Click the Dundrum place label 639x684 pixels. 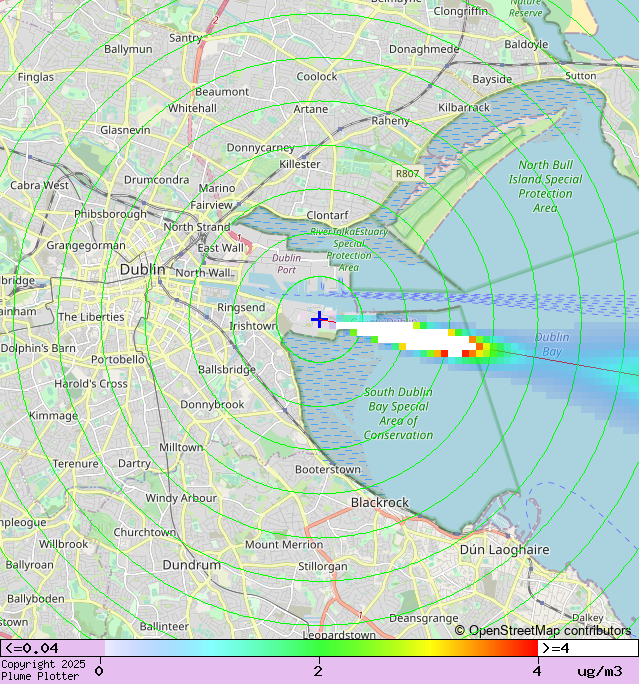click(191, 565)
